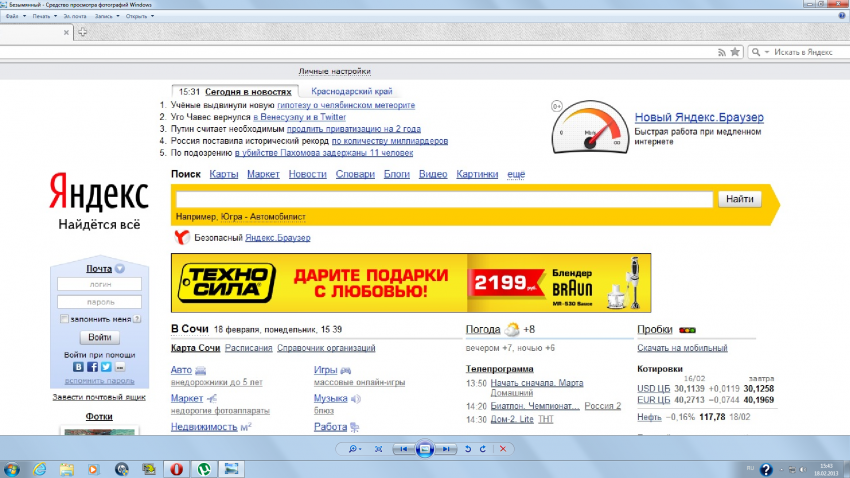Click the 'логин' input field
The width and height of the screenshot is (850, 478).
99,284
